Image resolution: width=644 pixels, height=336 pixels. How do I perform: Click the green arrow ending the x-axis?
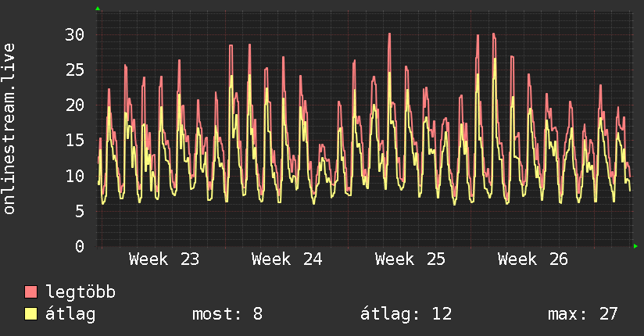(635, 246)
